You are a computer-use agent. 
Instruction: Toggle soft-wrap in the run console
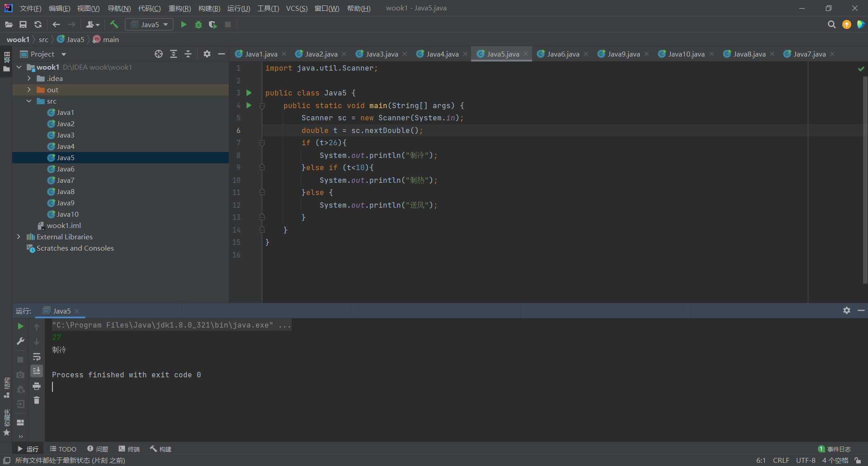pos(37,357)
